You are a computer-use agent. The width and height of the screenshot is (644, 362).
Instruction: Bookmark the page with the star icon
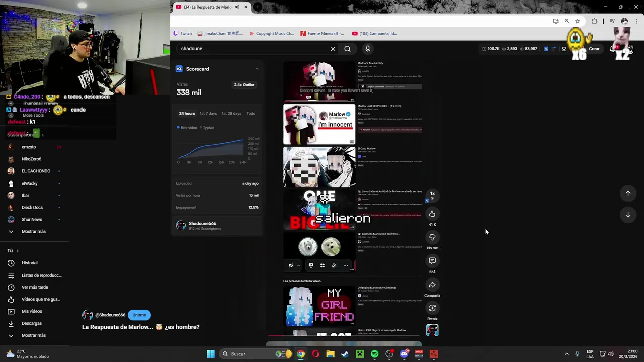[x=578, y=21]
